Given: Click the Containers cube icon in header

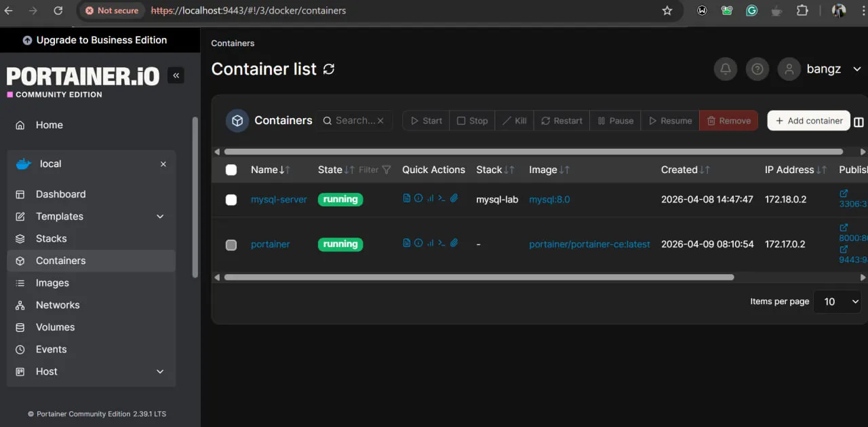Looking at the screenshot, I should pos(237,121).
